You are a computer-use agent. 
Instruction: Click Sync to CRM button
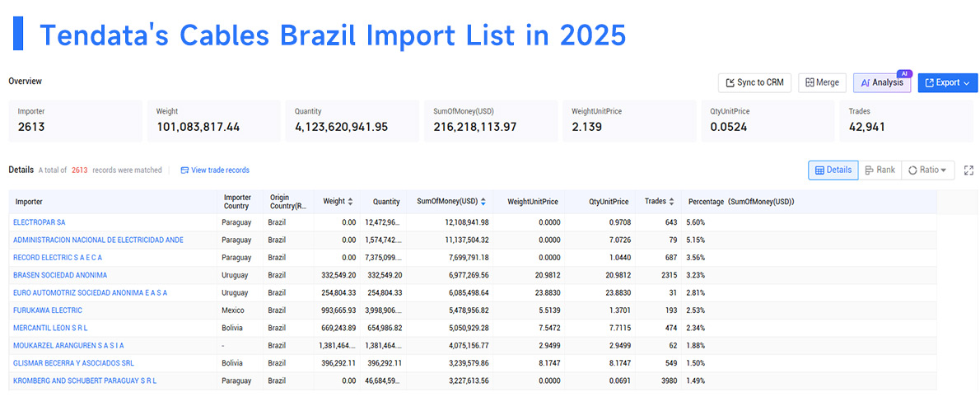[x=755, y=82]
